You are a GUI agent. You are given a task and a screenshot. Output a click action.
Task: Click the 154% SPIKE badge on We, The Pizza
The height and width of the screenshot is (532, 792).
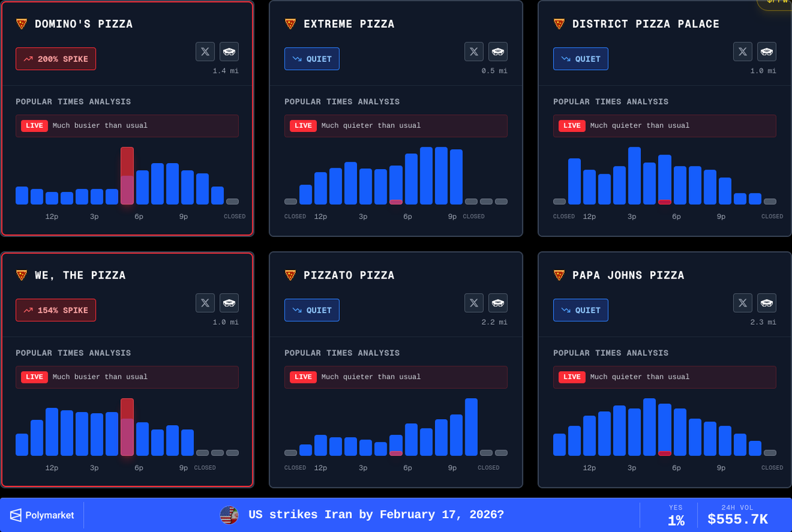56,310
